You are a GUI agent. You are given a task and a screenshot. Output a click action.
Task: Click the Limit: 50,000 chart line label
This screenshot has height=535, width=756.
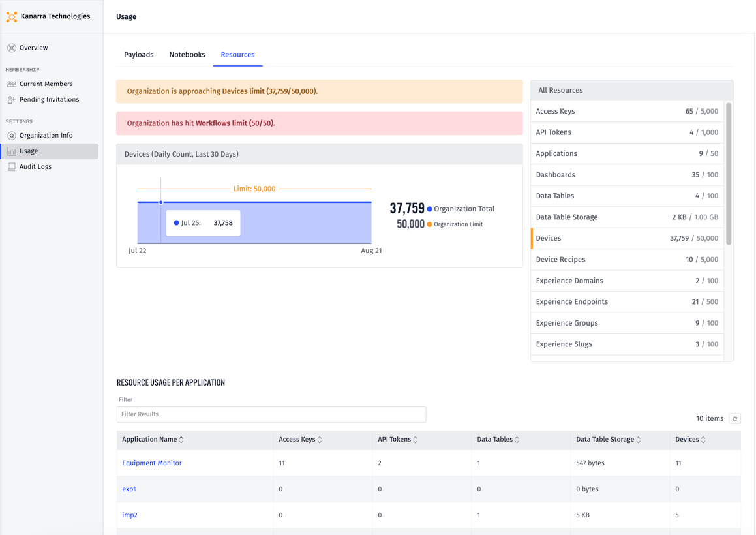click(254, 189)
